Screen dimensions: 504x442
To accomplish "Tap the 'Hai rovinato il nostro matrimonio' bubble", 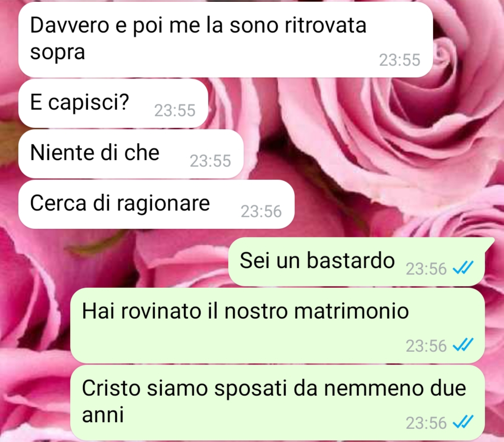I will click(x=277, y=325).
